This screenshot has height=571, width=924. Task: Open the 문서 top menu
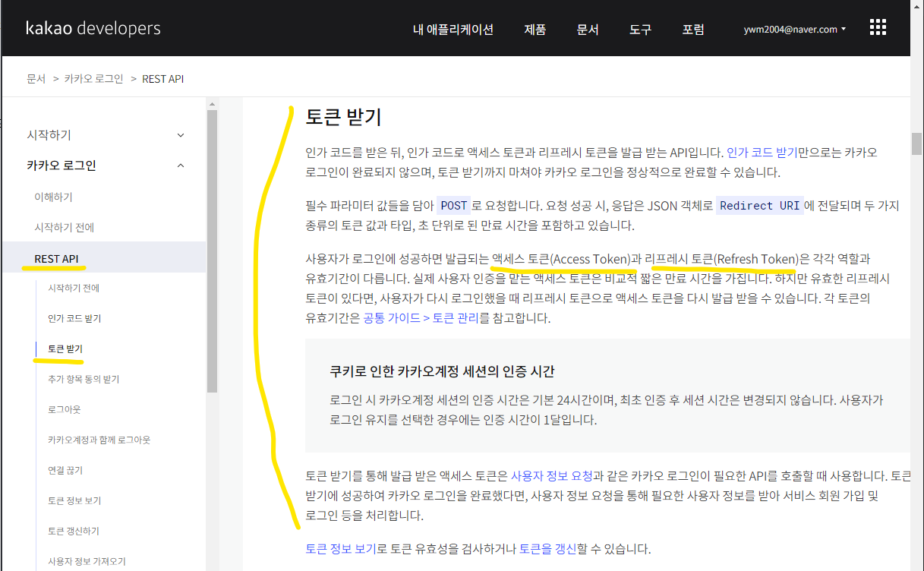(x=588, y=30)
